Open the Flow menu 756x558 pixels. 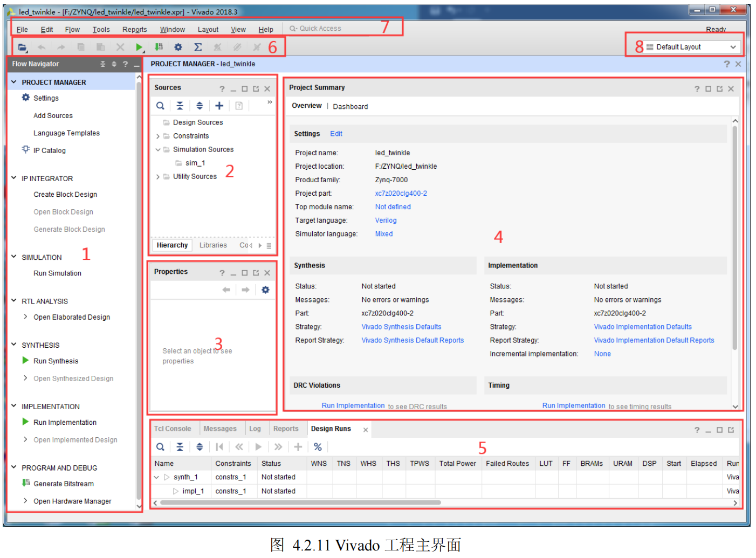tap(72, 30)
